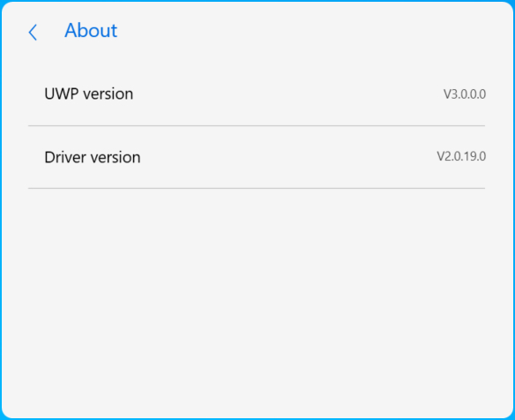Return to previous page via back arrow

(33, 33)
